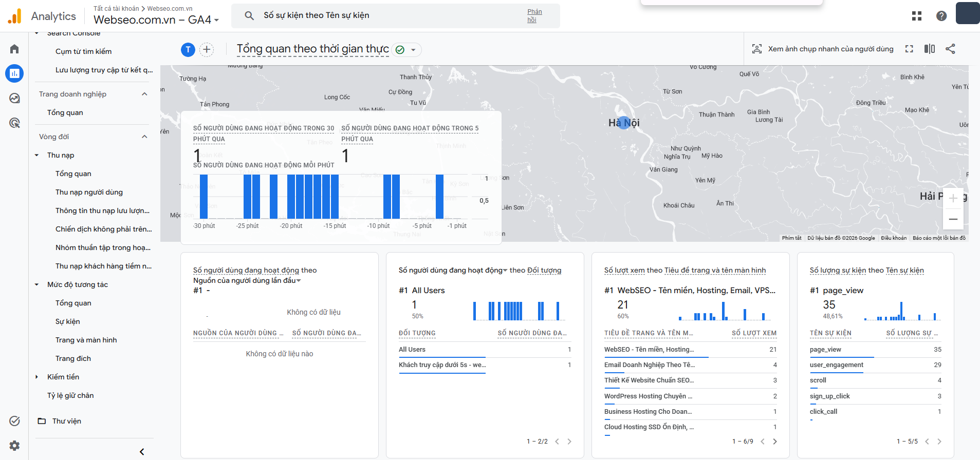This screenshot has width=980, height=460.
Task: Click Xem ảnh chụp nhanh của người dùng
Action: point(830,49)
